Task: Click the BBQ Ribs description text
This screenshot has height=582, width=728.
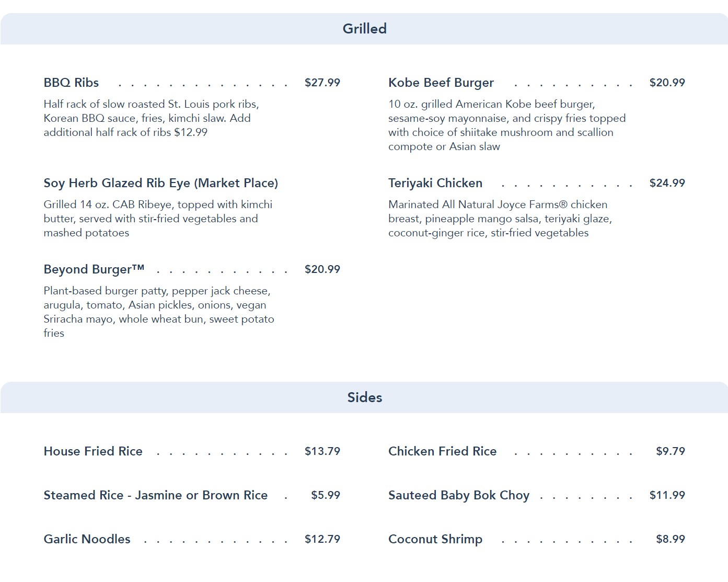Action: (x=151, y=118)
